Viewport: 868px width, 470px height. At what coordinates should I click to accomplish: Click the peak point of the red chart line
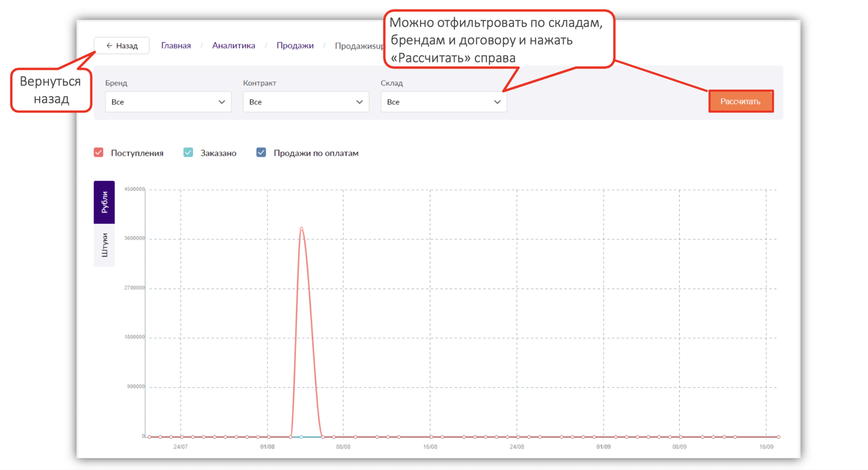[x=301, y=229]
